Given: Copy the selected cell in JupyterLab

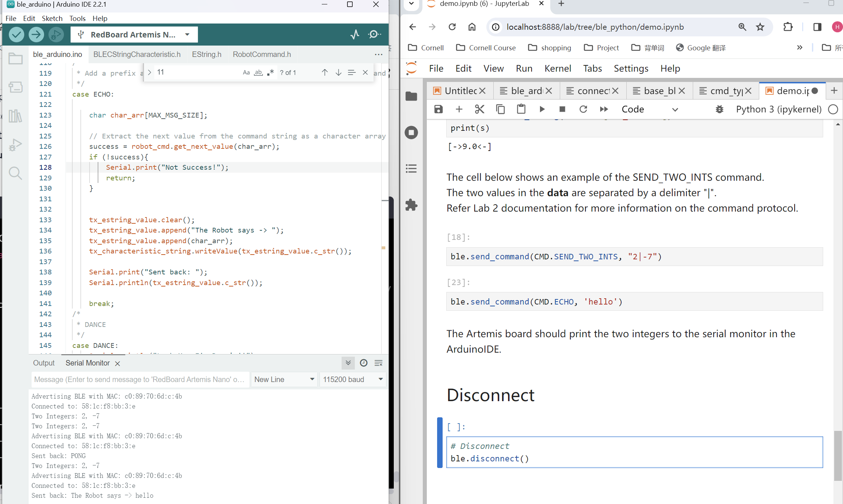Looking at the screenshot, I should (x=500, y=109).
